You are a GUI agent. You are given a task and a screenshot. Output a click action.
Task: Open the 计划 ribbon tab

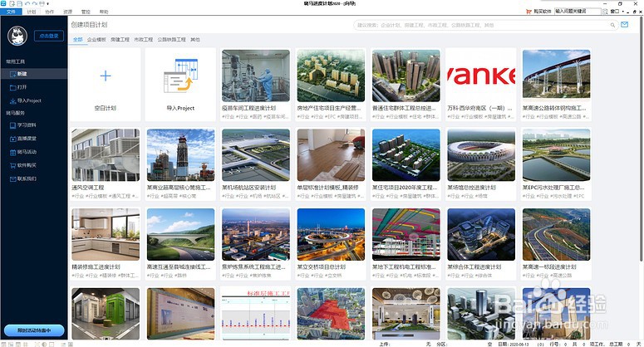point(32,12)
